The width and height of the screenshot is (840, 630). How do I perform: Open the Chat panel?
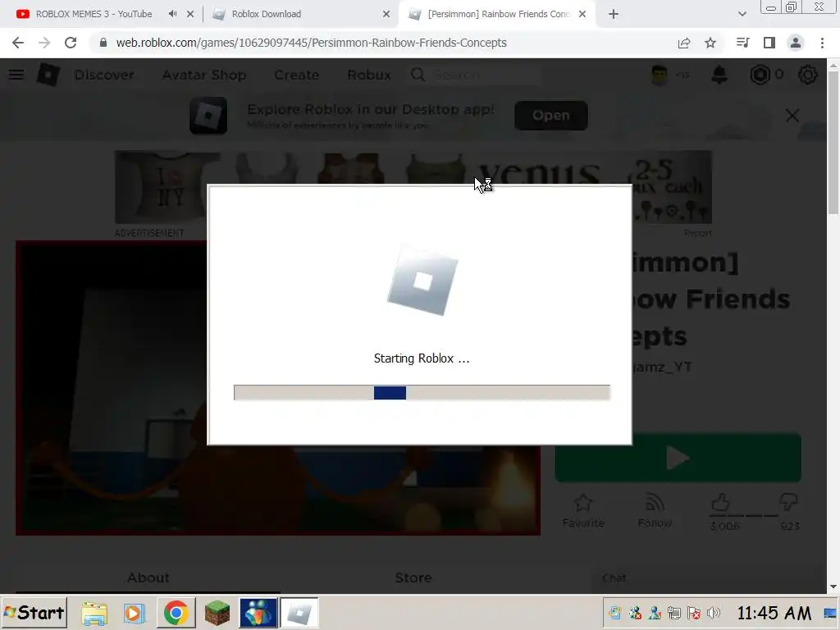(x=707, y=578)
